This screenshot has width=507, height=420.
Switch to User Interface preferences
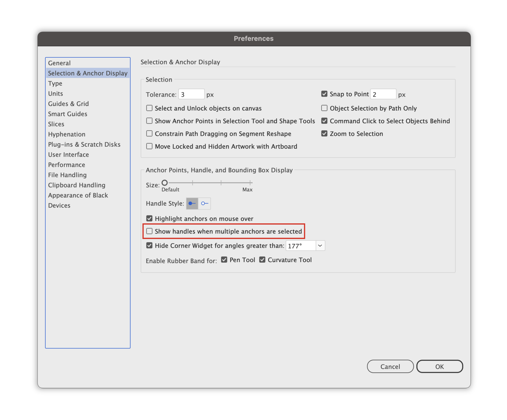point(68,155)
